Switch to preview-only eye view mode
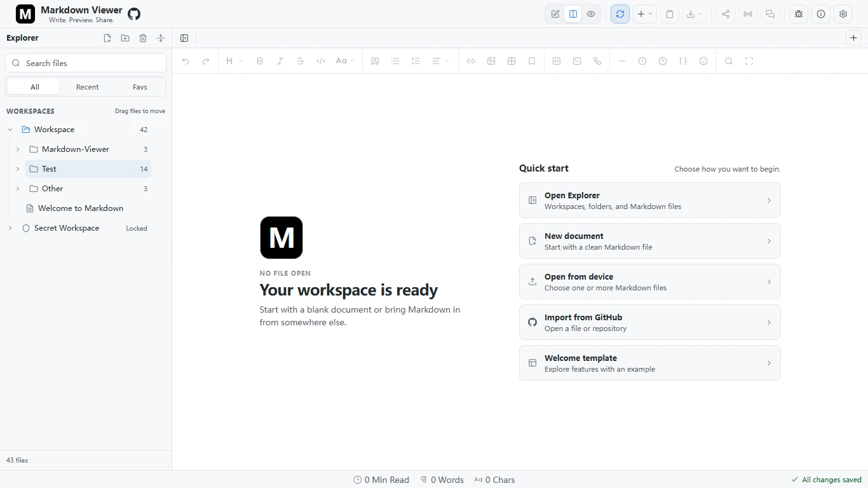The height and width of the screenshot is (488, 868). pos(591,14)
